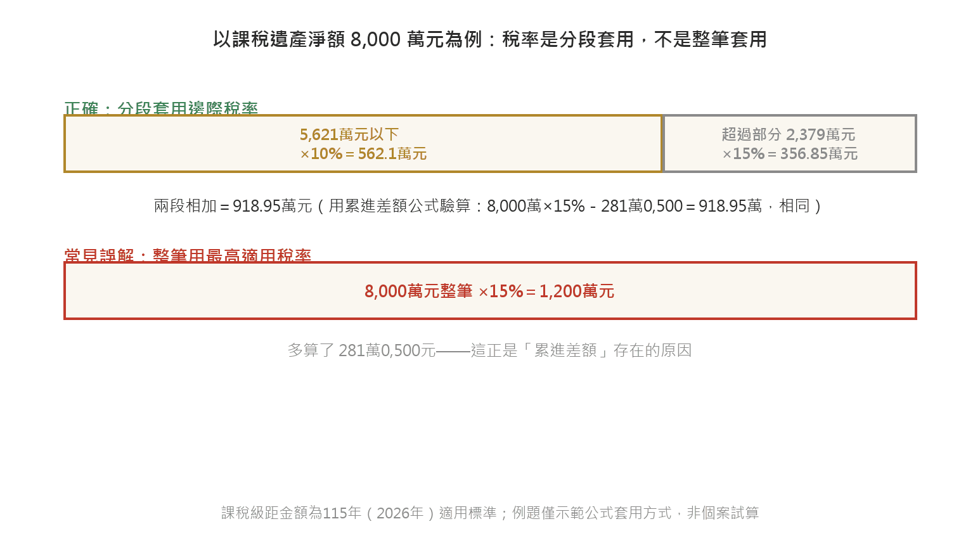The height and width of the screenshot is (545, 980).
Task: Click 8,000萬×15% in the verification line
Action: tap(536, 206)
